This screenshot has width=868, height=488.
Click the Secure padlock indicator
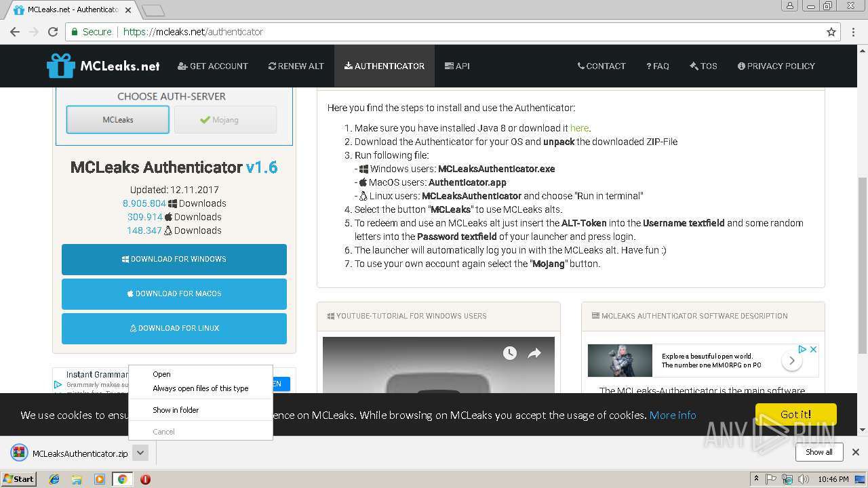tap(90, 32)
